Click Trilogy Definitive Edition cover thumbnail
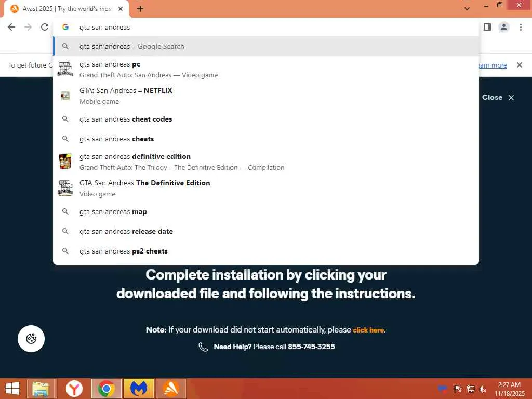 (x=65, y=161)
